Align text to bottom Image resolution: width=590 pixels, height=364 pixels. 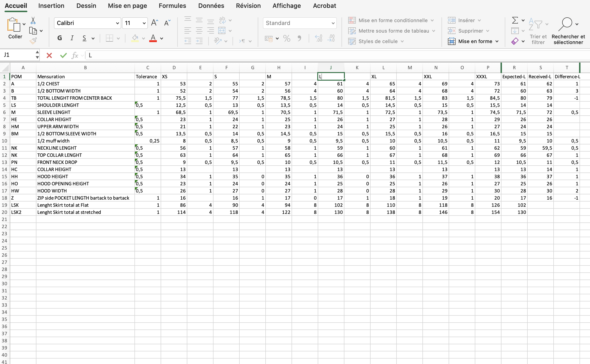click(x=211, y=22)
